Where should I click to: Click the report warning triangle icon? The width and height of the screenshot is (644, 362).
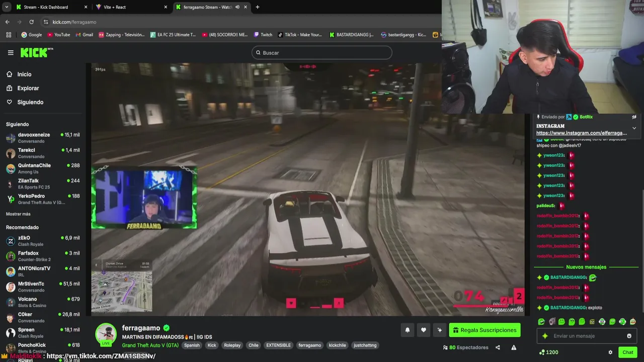pos(514,347)
